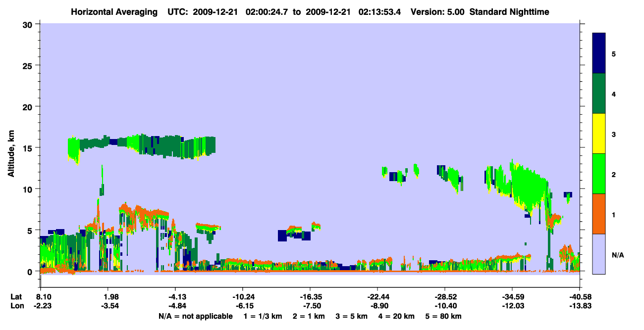Click the longitude value -4.84
The width and height of the screenshot is (644, 330).
(x=177, y=306)
